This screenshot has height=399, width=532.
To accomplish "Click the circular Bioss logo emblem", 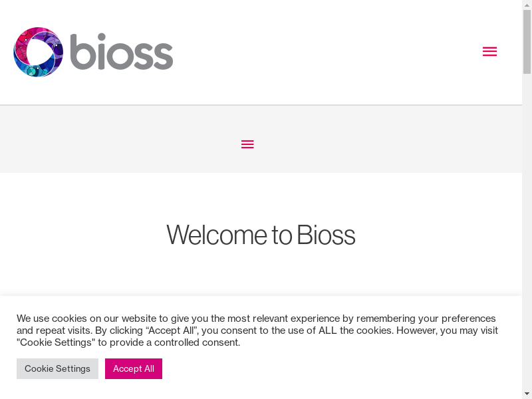I will [x=38, y=52].
